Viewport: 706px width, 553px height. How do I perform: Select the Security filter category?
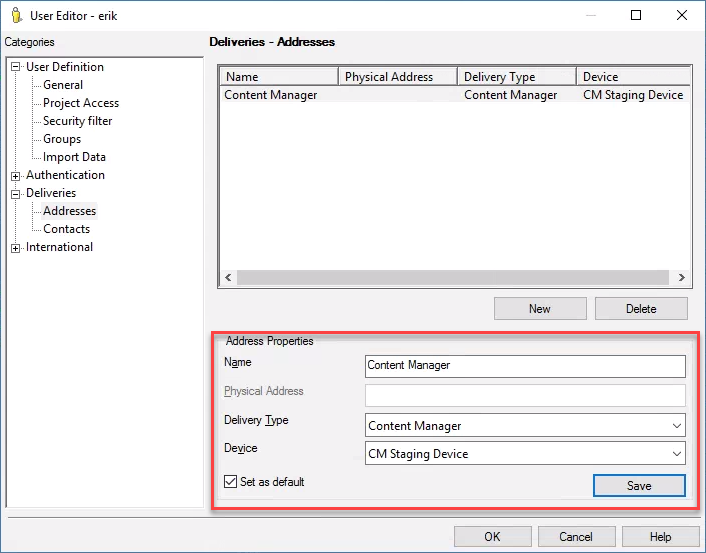coord(77,121)
